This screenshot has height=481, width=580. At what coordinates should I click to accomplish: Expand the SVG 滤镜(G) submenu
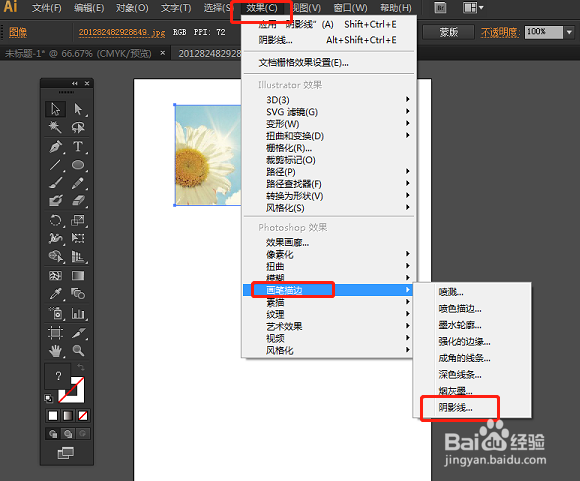coord(329,112)
